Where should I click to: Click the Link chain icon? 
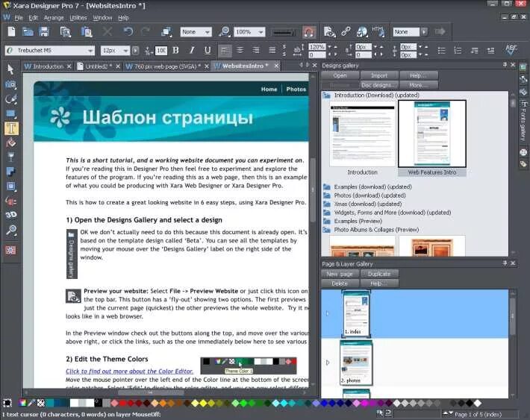346,32
